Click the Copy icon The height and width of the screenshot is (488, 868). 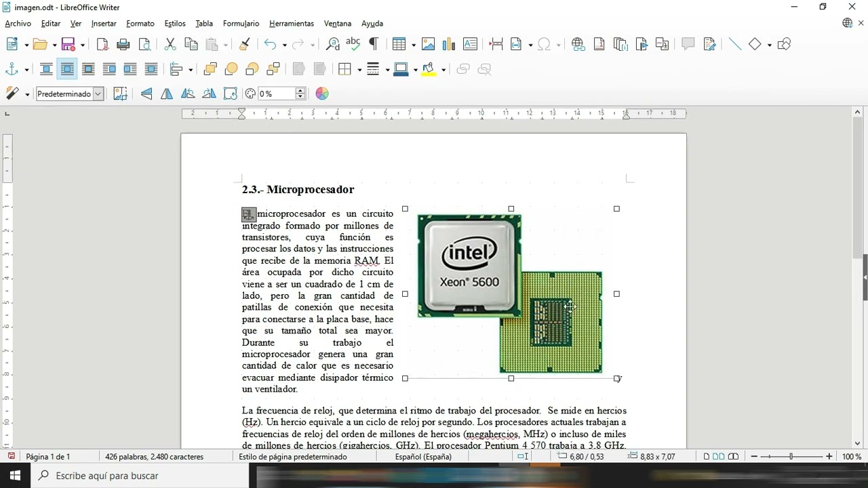[x=191, y=44]
